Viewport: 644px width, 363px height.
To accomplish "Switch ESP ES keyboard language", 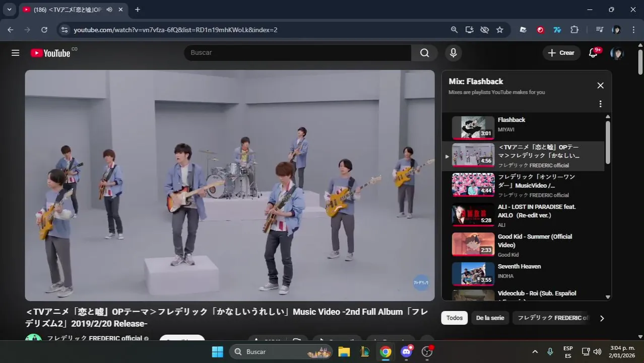I will [x=568, y=351].
